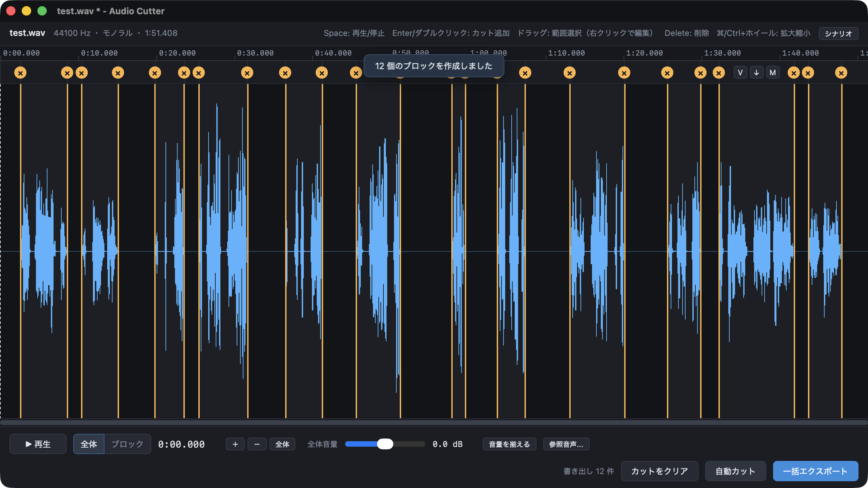Click the 全体音量 volume slider handle
Viewport: 868px width, 488px height.
[385, 444]
